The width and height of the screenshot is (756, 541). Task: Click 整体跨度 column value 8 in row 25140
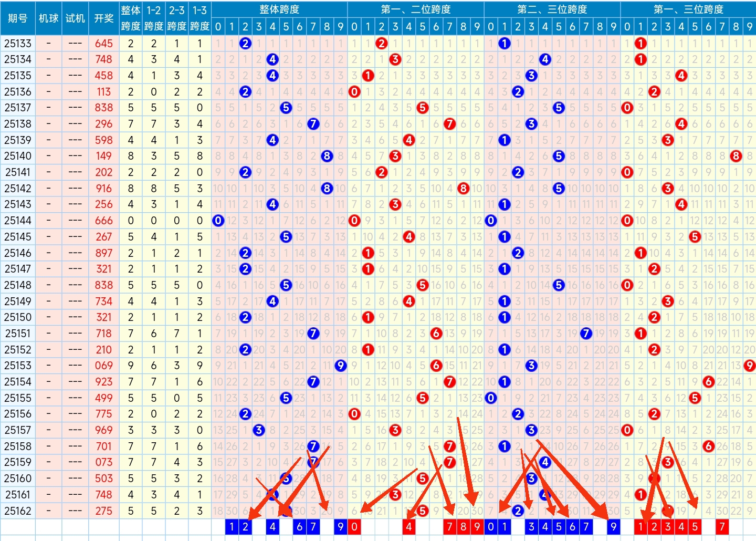131,156
